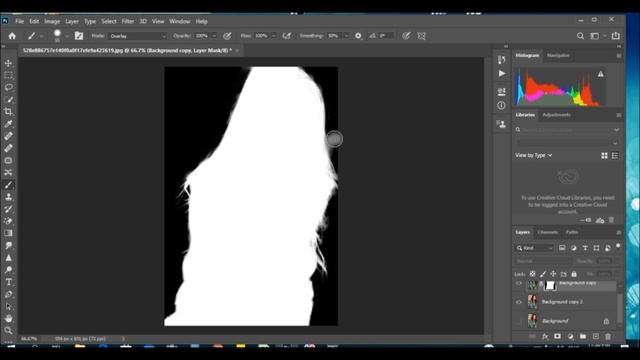Switch to the Adjustments tab
This screenshot has height=360, width=640.
[556, 115]
